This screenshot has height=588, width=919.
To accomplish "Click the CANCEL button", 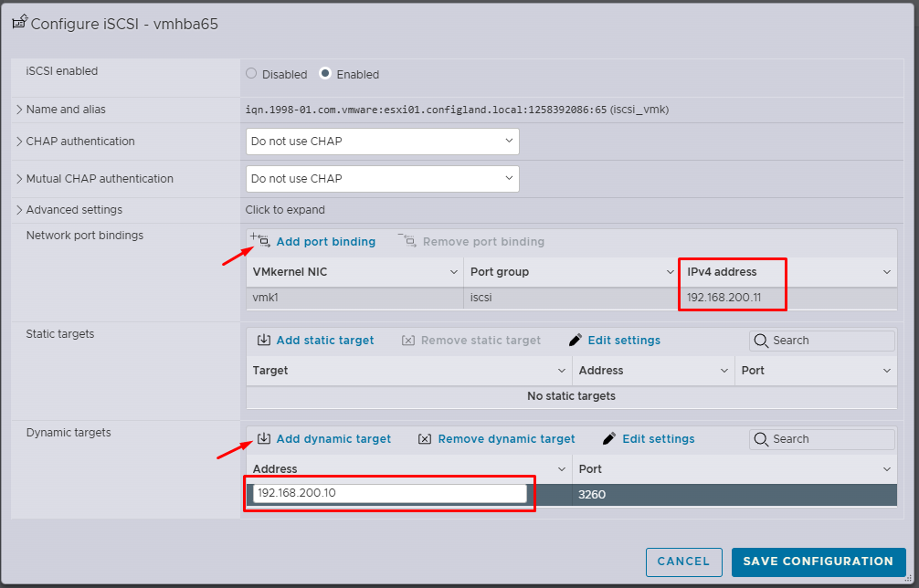I will 683,562.
